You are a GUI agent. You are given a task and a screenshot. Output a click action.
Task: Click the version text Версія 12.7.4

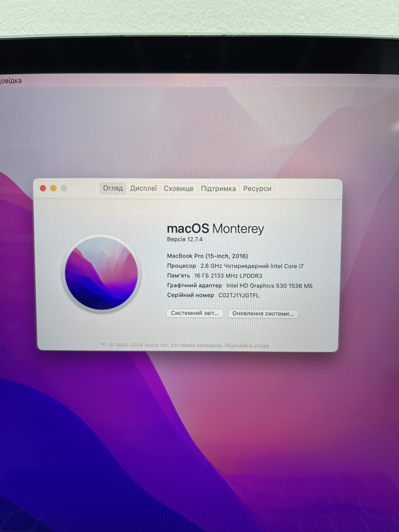[x=185, y=239]
